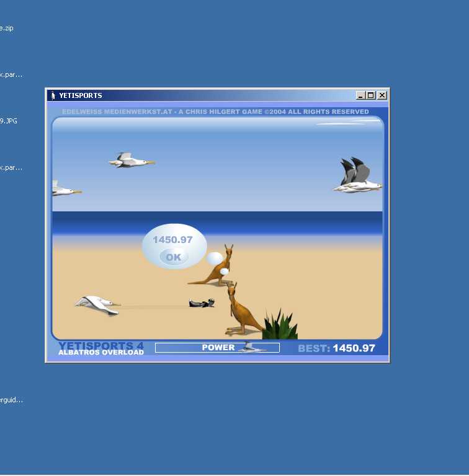Click the 1450.97 score in the bubble

pyautogui.click(x=172, y=239)
